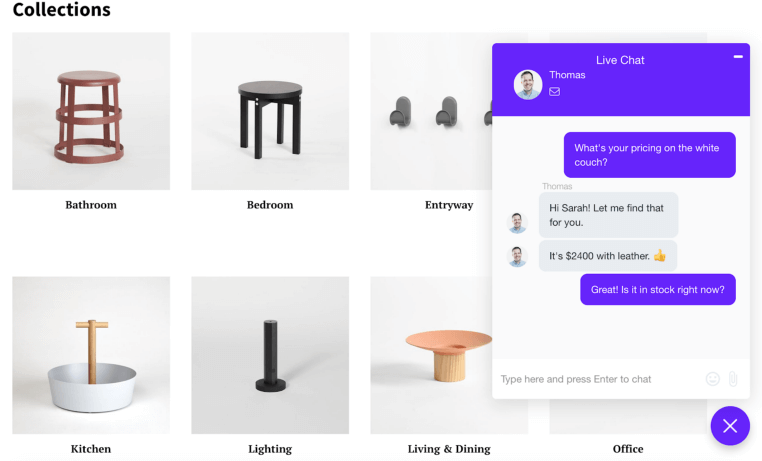Select the 'Great! Is it in stock' message
Screen dimensions: 762x461
pyautogui.click(x=658, y=290)
